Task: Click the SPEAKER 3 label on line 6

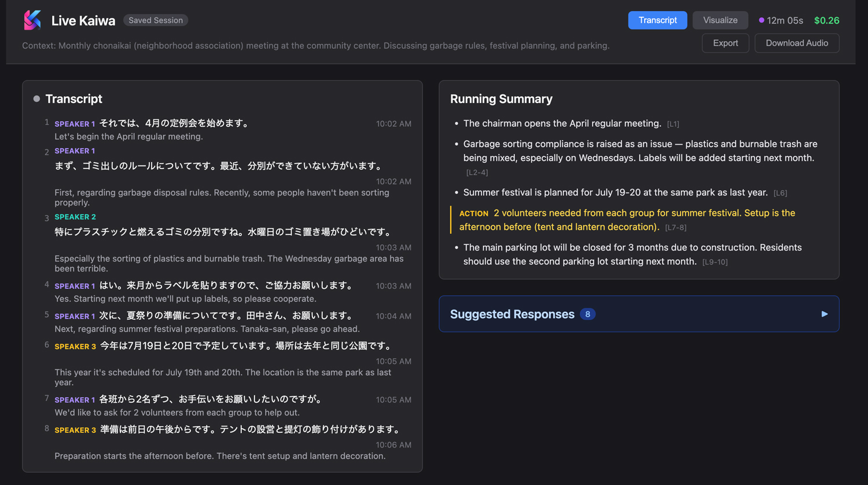Action: [75, 346]
